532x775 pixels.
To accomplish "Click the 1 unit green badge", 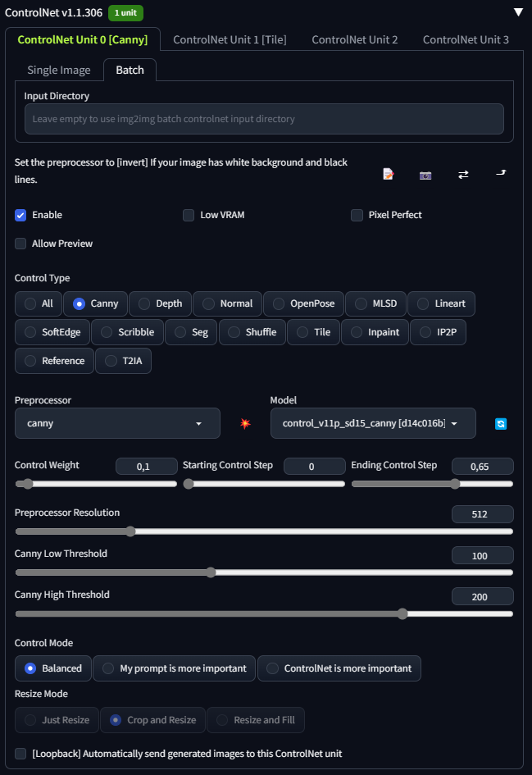I will click(126, 13).
